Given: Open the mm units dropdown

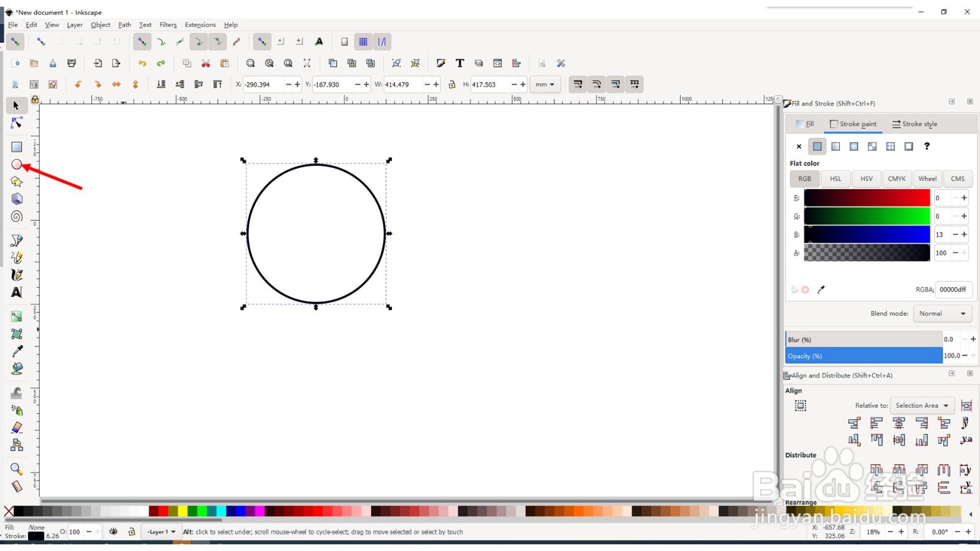Looking at the screenshot, I should click(x=545, y=84).
